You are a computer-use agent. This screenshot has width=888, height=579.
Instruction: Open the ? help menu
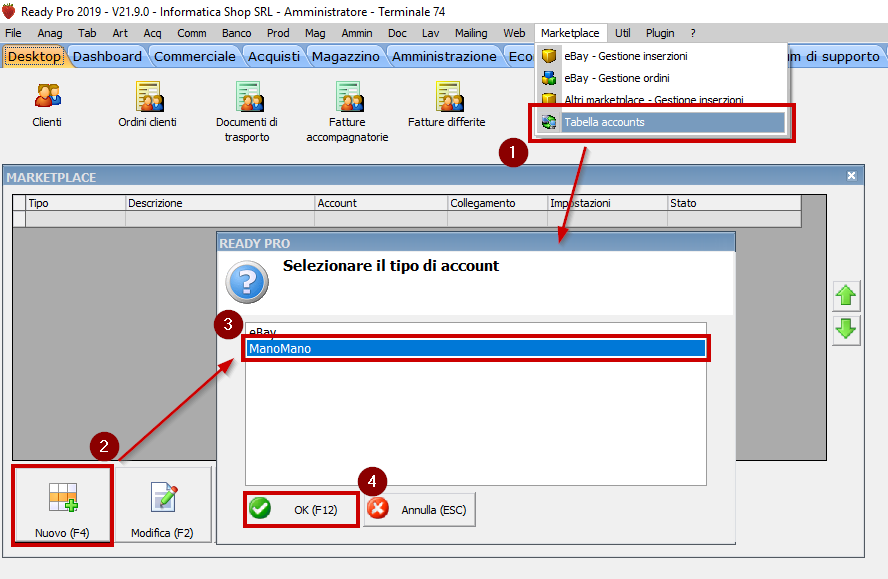click(x=693, y=33)
